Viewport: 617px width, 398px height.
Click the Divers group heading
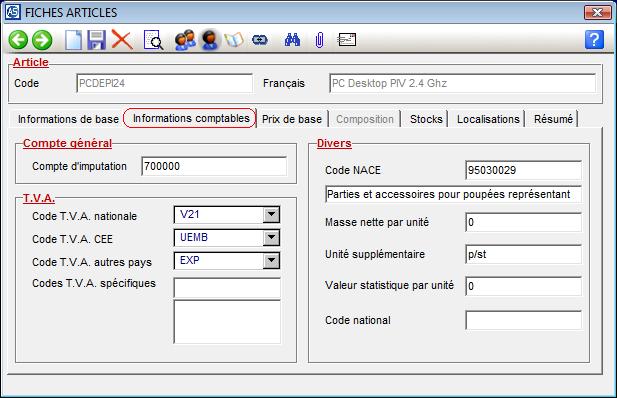pos(334,143)
